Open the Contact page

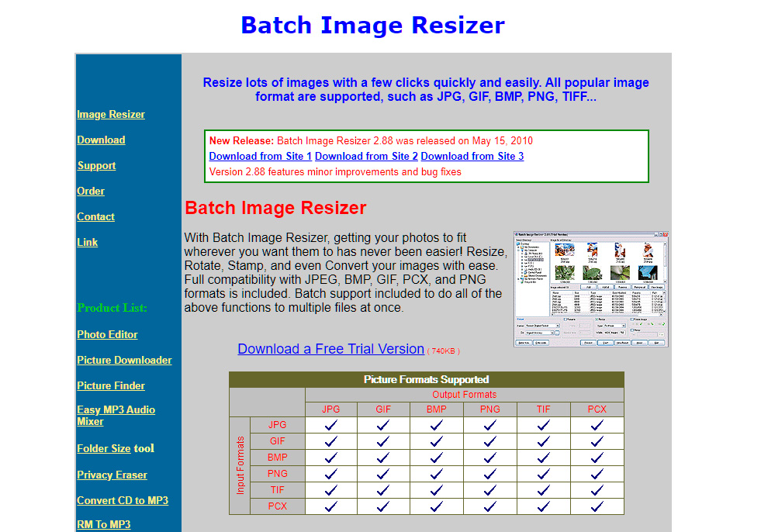[95, 216]
